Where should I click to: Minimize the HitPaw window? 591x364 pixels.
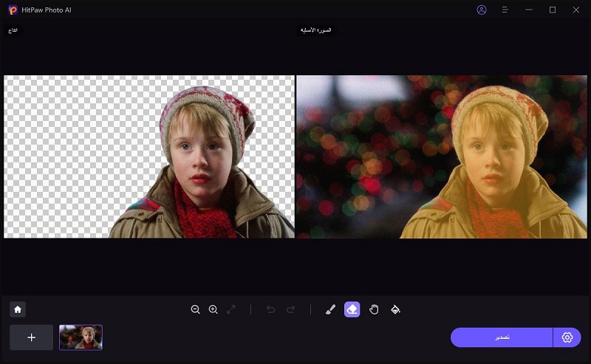point(529,10)
